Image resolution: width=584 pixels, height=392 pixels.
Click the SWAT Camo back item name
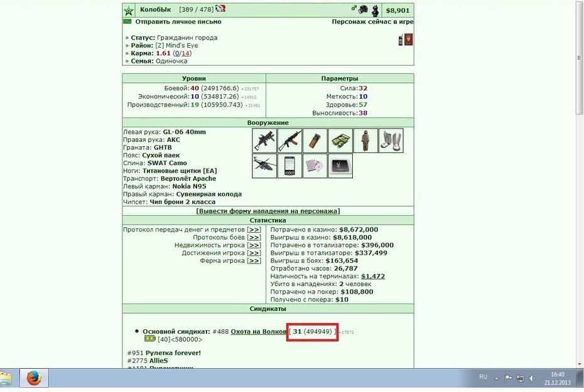coord(167,163)
